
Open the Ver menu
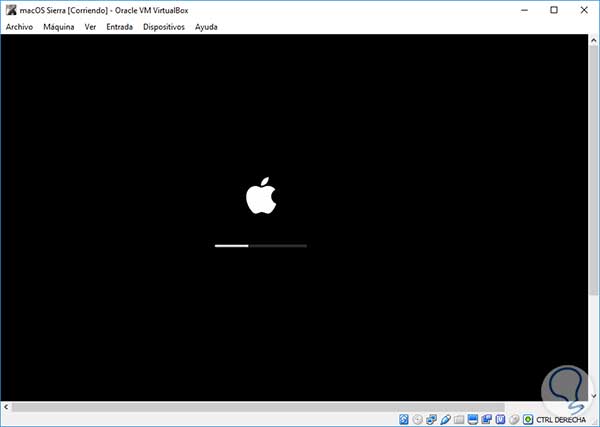[90, 27]
